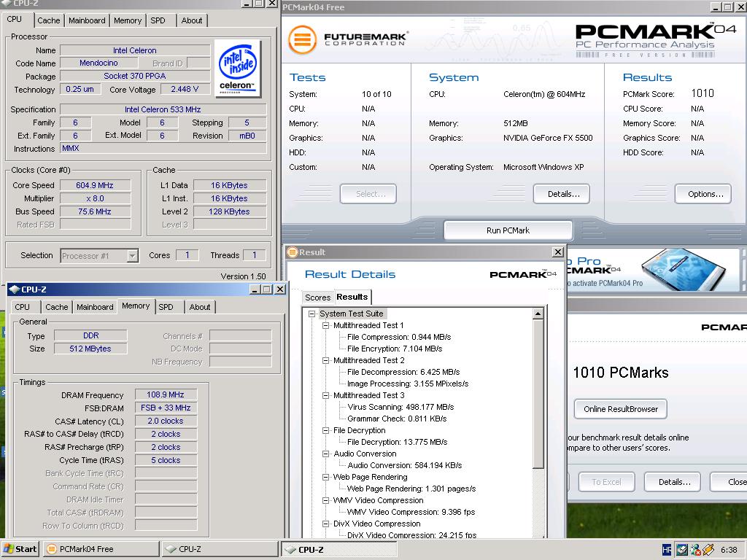Collapse the System Test Suite node
The height and width of the screenshot is (560, 747).
coord(312,314)
